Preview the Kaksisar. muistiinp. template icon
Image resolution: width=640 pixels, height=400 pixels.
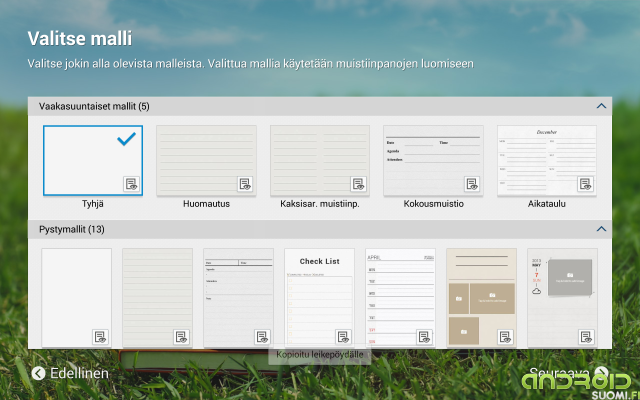pos(358,184)
